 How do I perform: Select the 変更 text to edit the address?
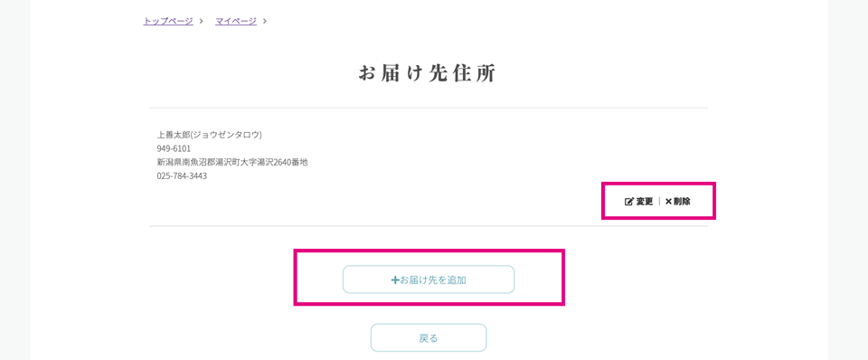click(645, 202)
